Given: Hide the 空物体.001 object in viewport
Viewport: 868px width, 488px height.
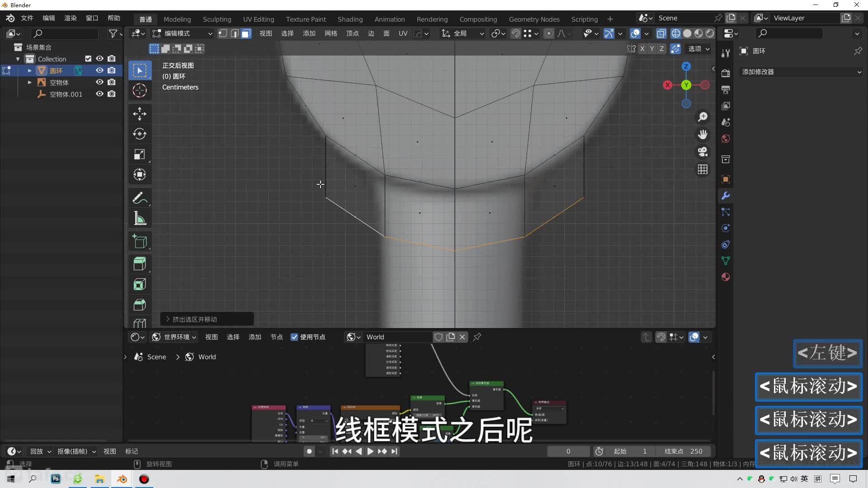Looking at the screenshot, I should pos(99,94).
